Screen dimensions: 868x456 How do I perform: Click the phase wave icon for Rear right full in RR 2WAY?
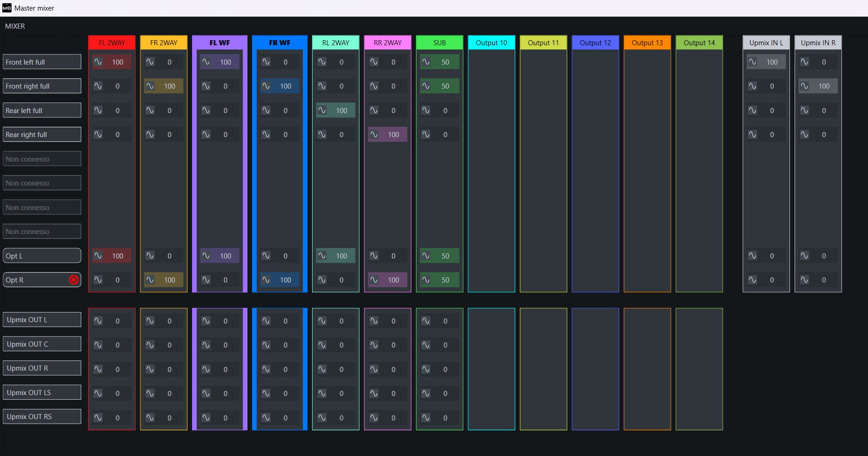[x=374, y=134]
